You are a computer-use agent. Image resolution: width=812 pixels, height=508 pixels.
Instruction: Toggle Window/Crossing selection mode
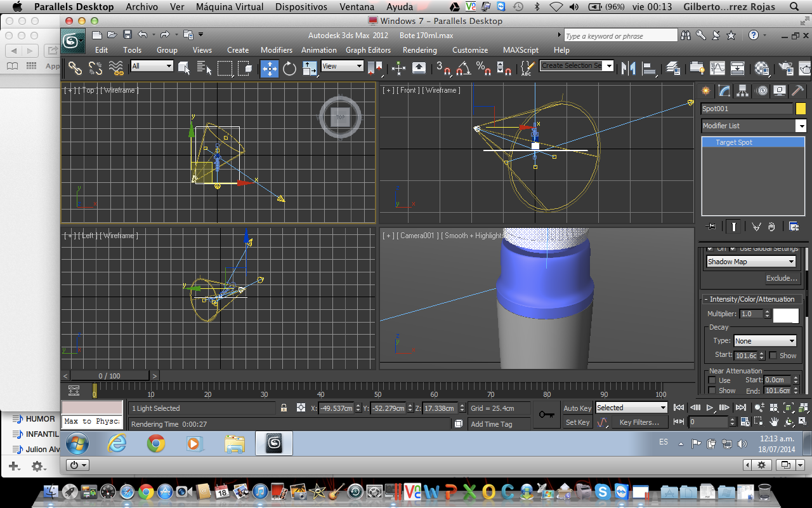245,68
